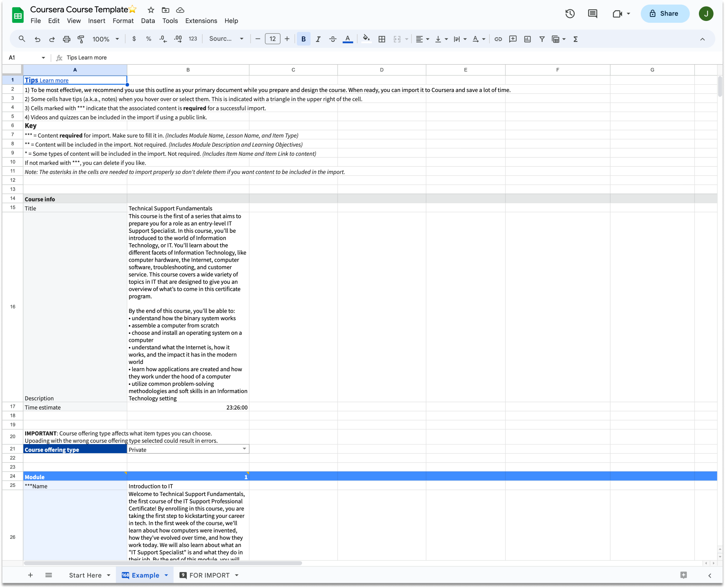Open the zoom level dropdown

click(x=106, y=39)
